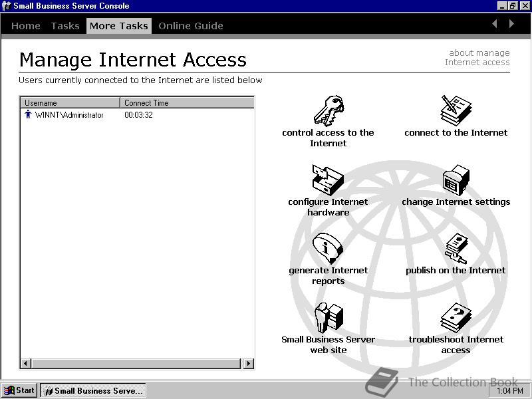
Task: Click the connect to the Internet text link
Action: [456, 132]
